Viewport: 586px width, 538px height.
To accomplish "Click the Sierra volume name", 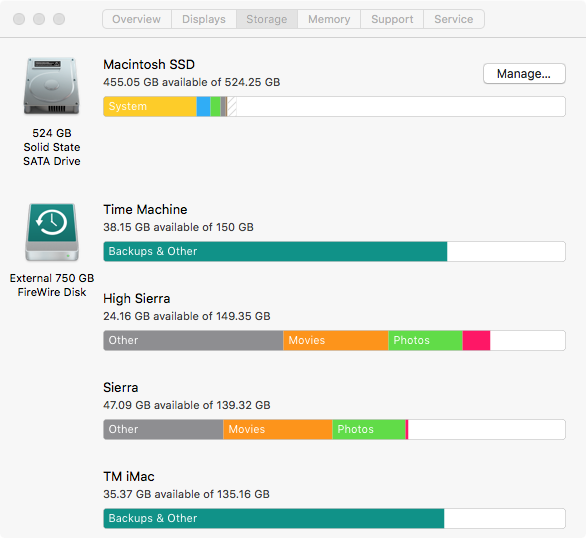I will [x=120, y=387].
